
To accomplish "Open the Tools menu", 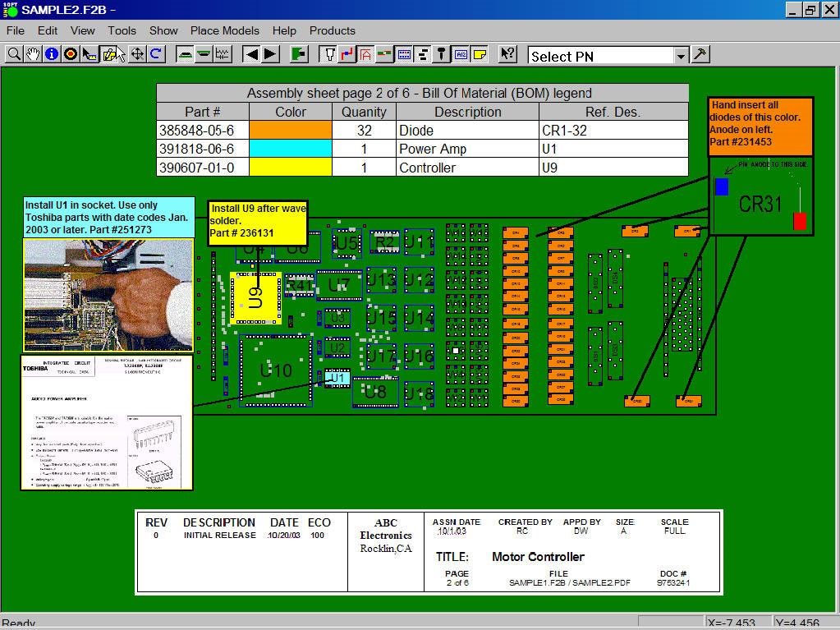I will point(122,30).
